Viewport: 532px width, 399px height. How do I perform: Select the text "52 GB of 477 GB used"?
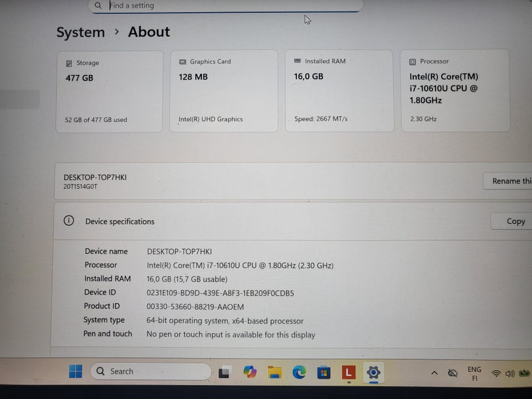pyautogui.click(x=96, y=120)
